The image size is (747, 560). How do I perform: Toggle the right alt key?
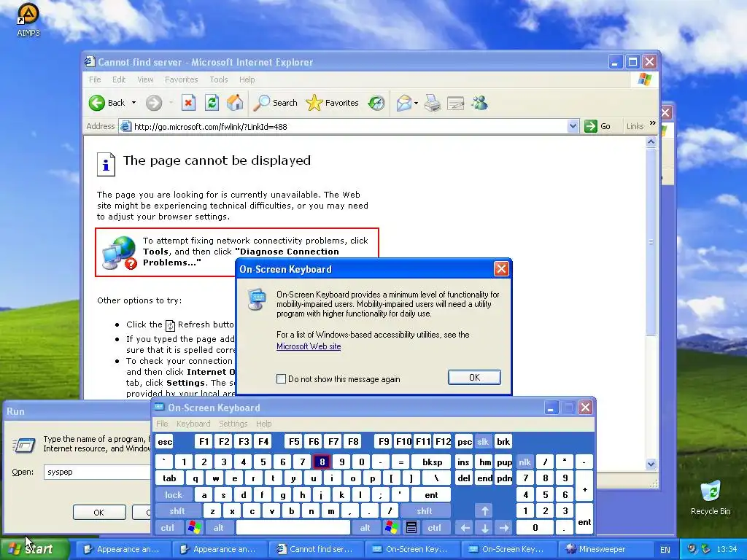point(365,528)
